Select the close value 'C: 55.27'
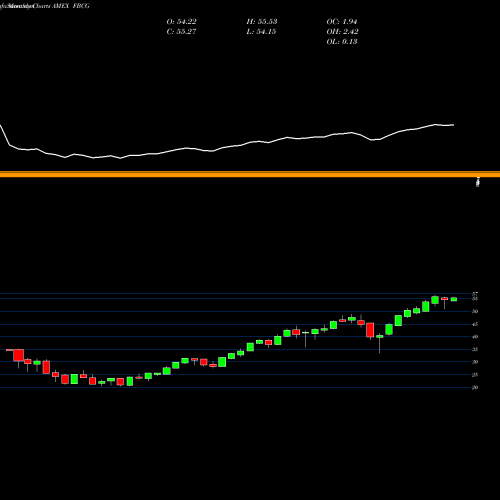This screenshot has width=500, height=500. coord(181,32)
